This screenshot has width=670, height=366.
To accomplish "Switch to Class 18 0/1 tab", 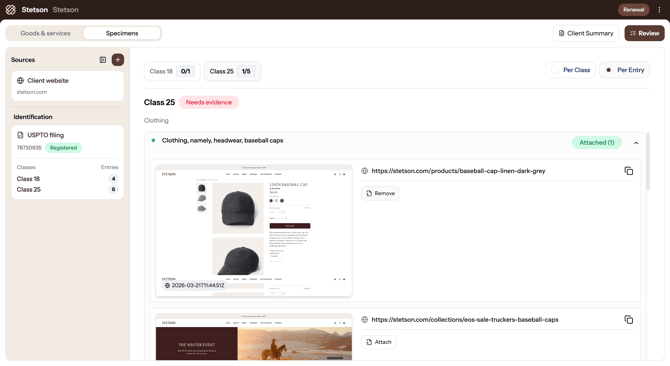I will tap(172, 71).
